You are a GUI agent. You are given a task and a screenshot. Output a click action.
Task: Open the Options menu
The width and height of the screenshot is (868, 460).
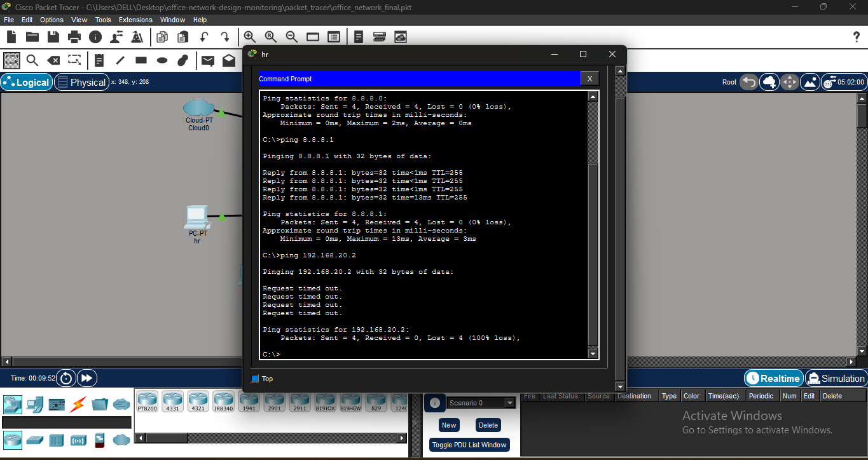pos(52,20)
